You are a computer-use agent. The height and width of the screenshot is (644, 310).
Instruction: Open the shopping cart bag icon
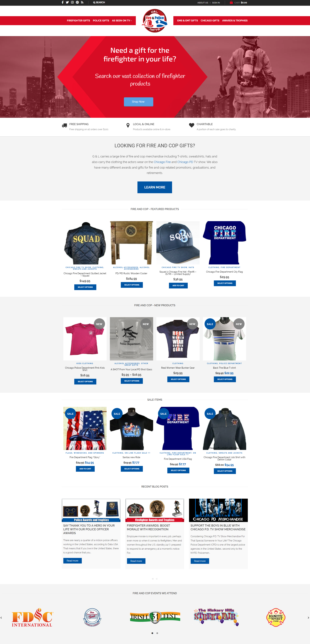231,2
